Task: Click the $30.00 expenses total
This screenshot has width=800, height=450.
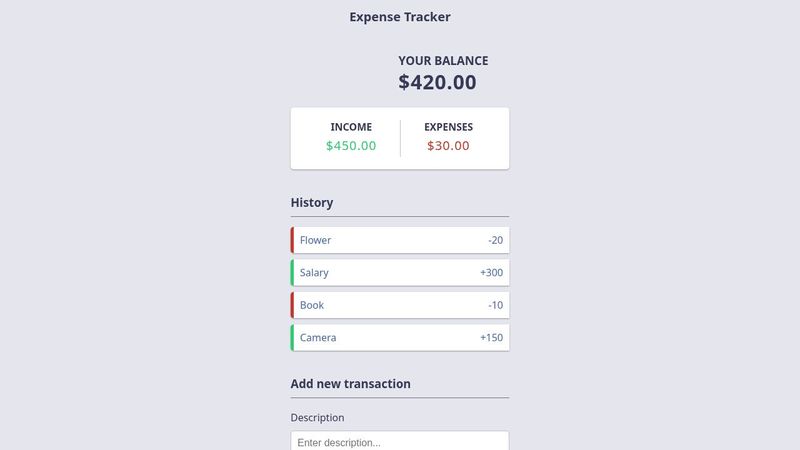Action: pos(448,146)
